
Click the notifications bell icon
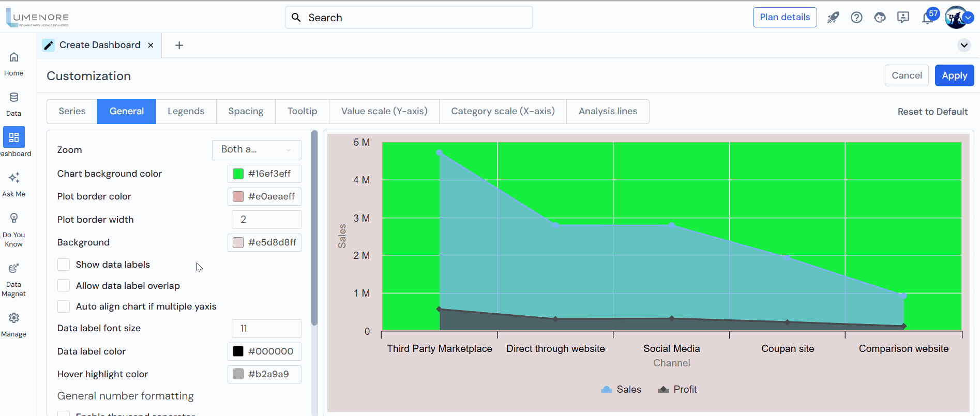[927, 18]
